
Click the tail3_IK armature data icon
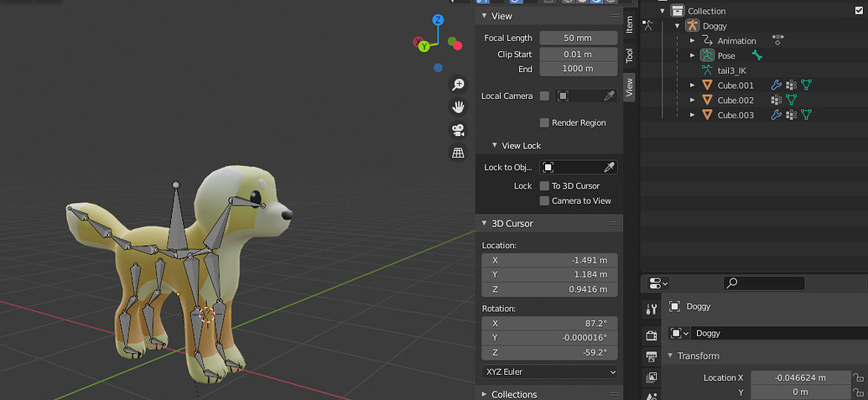click(707, 70)
